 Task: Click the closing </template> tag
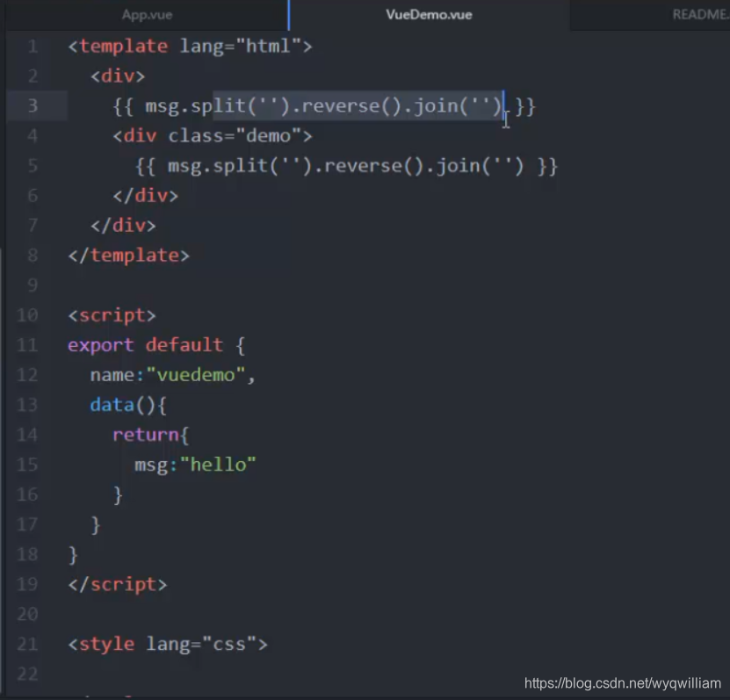pos(129,256)
